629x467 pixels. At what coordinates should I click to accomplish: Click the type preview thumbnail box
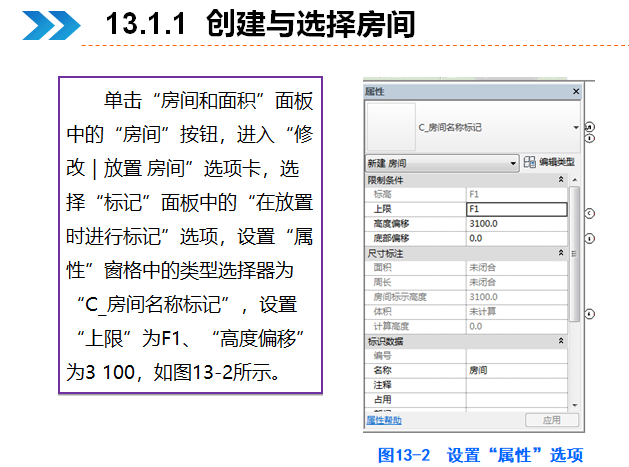[x=392, y=127]
